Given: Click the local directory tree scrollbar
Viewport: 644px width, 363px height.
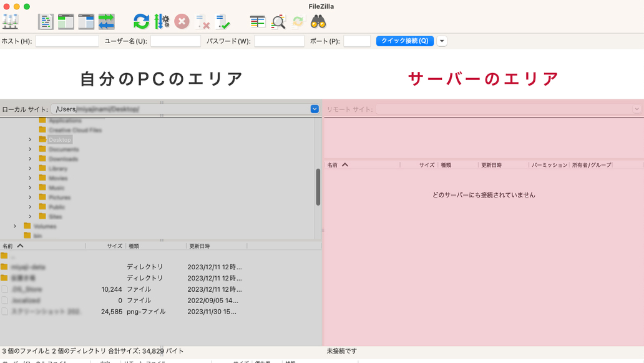Looking at the screenshot, I should (x=318, y=187).
